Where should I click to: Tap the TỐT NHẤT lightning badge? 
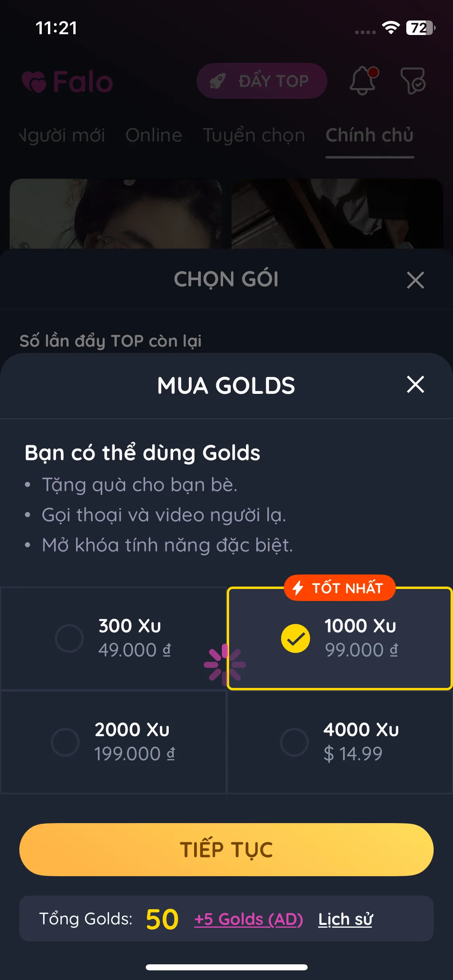coord(340,588)
